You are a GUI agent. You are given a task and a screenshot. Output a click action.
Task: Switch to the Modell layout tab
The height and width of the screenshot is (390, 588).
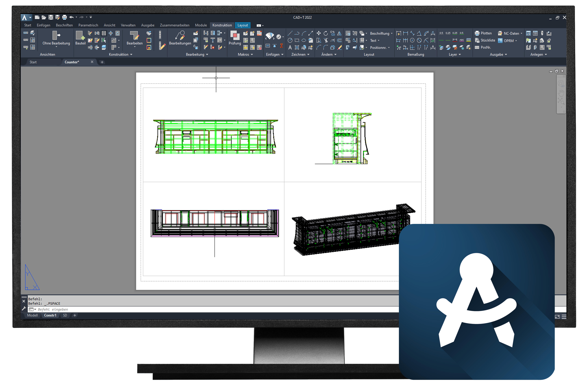(x=32, y=315)
